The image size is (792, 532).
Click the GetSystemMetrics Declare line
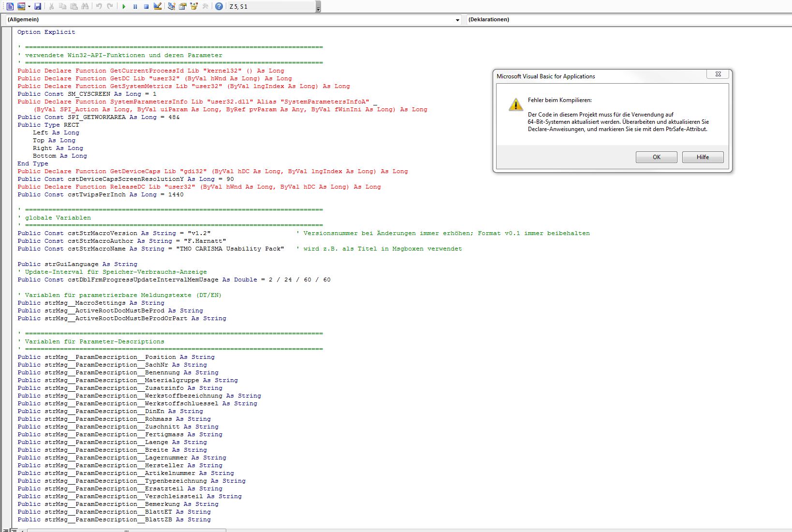pos(184,86)
